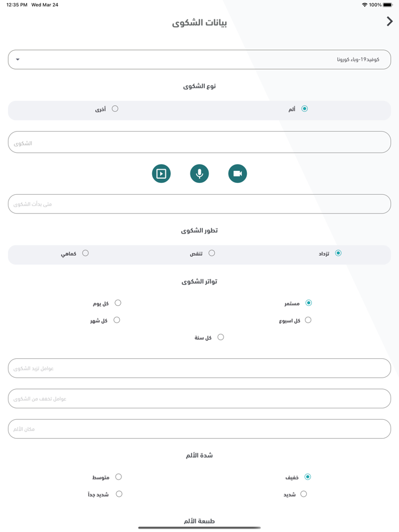Open the كوفيد-19 وباء كورونا dropdown
This screenshot has height=532, width=399.
[199, 59]
